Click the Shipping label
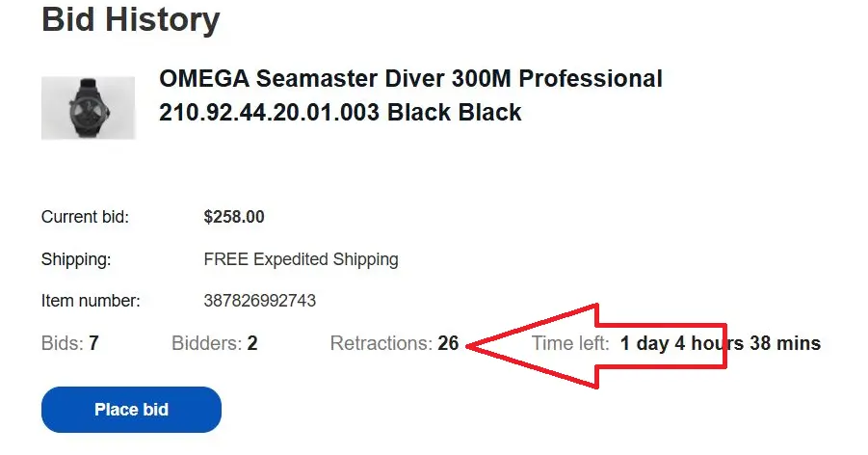 click(76, 259)
